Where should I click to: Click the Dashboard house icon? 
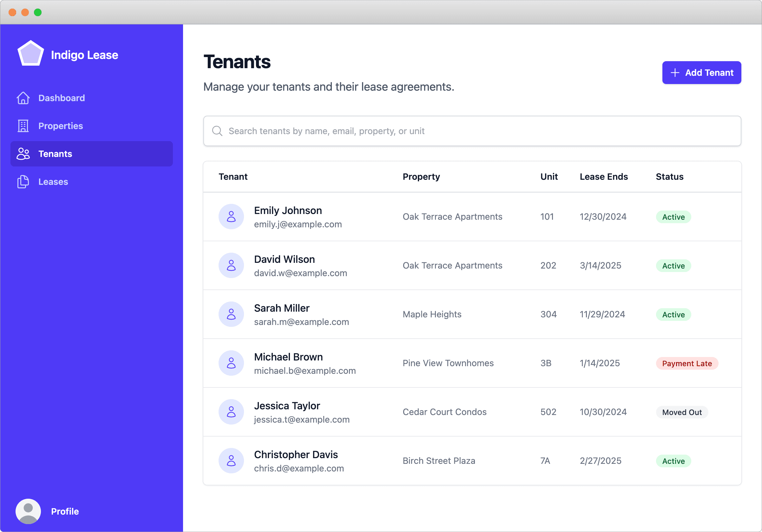[23, 98]
